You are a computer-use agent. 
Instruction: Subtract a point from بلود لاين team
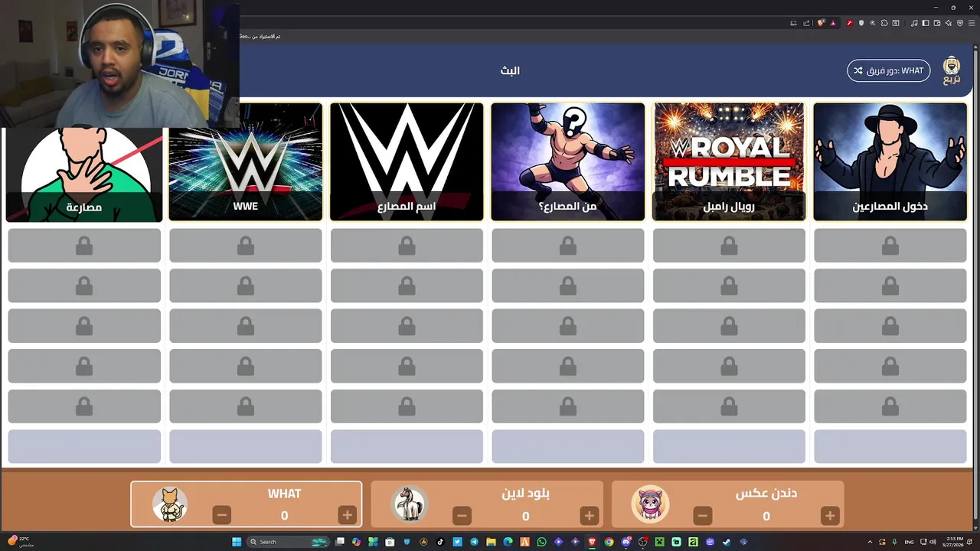coord(462,516)
